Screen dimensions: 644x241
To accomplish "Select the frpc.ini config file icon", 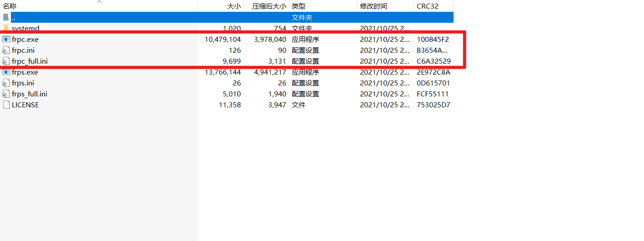I will (x=6, y=50).
